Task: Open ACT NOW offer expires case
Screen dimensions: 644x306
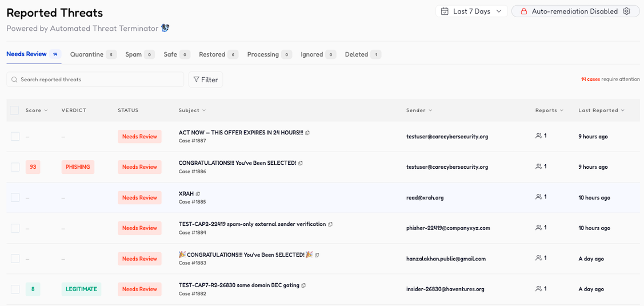Action: (x=241, y=133)
